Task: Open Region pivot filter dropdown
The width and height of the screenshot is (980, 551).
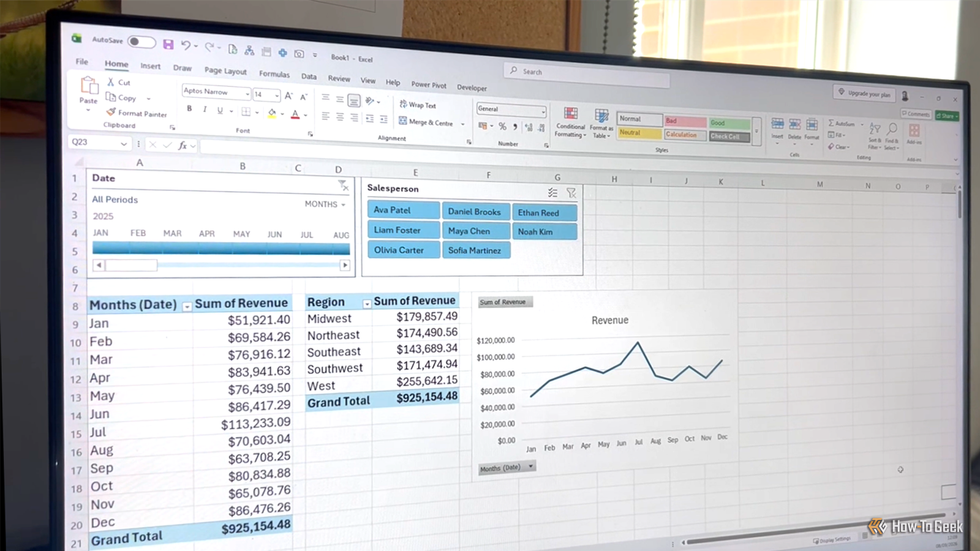Action: 367,304
